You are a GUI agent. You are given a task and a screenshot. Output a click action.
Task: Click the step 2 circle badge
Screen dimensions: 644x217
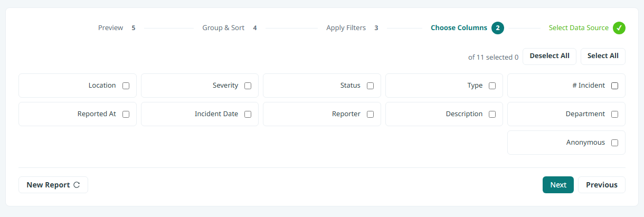[498, 28]
